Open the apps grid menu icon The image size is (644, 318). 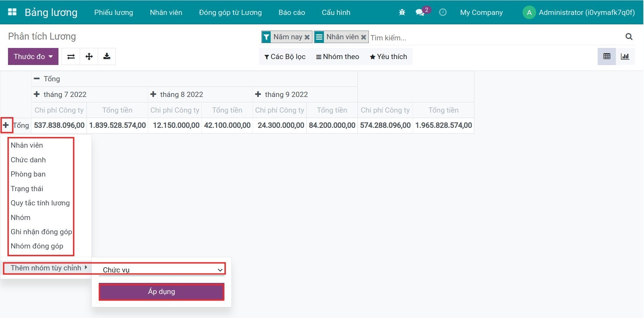[12, 12]
